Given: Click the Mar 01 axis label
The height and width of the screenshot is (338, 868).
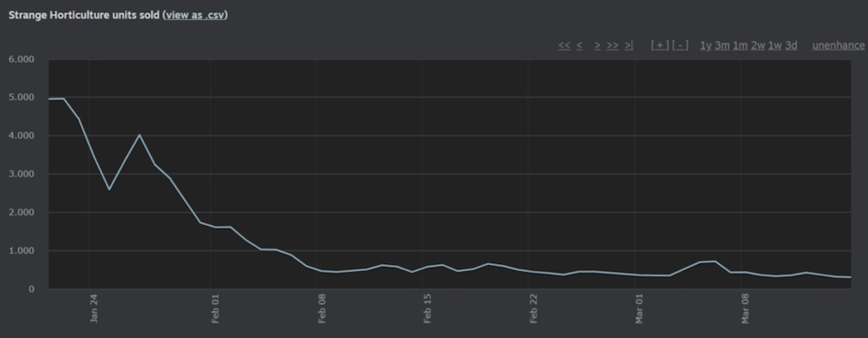Looking at the screenshot, I should 640,308.
